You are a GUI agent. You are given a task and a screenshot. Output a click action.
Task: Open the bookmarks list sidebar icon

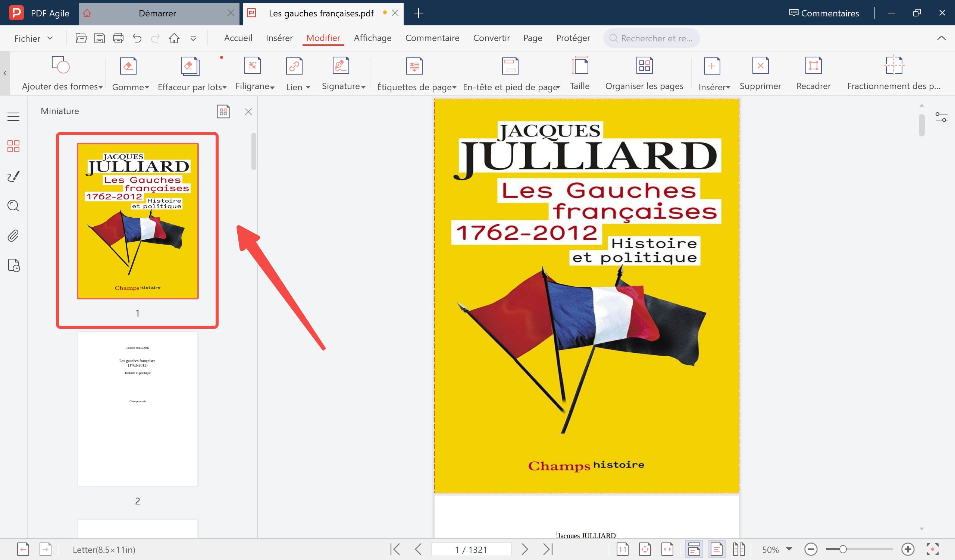13,117
